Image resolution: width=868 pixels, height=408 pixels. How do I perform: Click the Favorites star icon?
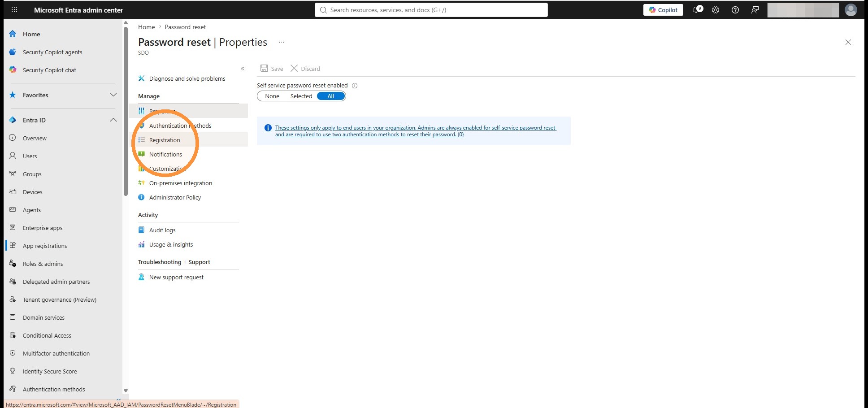coord(13,95)
